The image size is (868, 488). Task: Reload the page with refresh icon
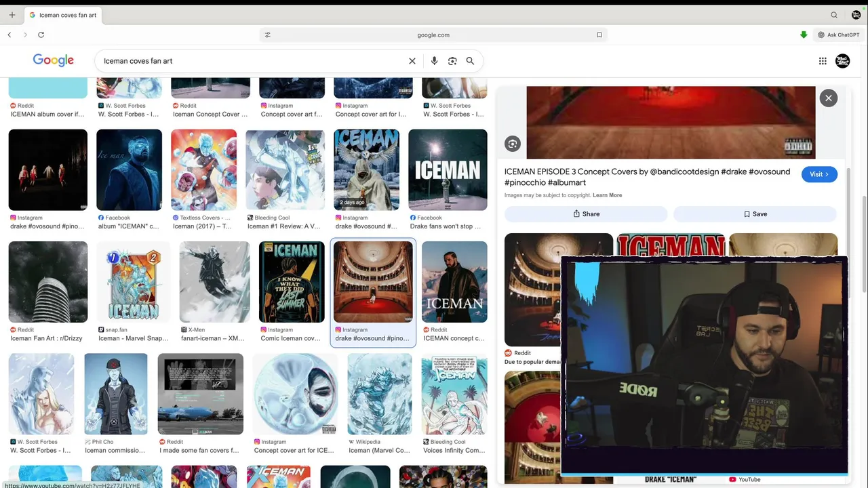pyautogui.click(x=41, y=35)
